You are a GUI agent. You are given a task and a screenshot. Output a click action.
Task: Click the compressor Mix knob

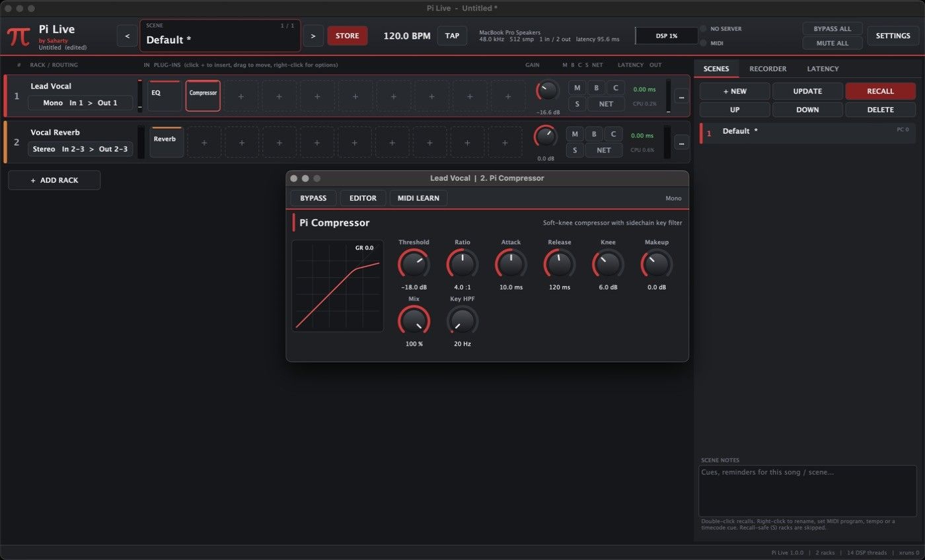coord(414,322)
